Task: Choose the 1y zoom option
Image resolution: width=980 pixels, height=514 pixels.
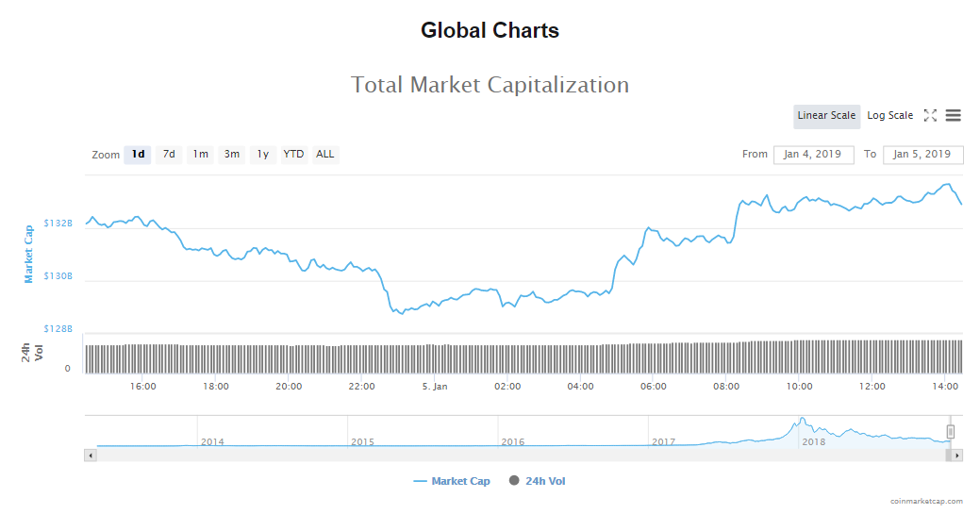Action: [263, 155]
